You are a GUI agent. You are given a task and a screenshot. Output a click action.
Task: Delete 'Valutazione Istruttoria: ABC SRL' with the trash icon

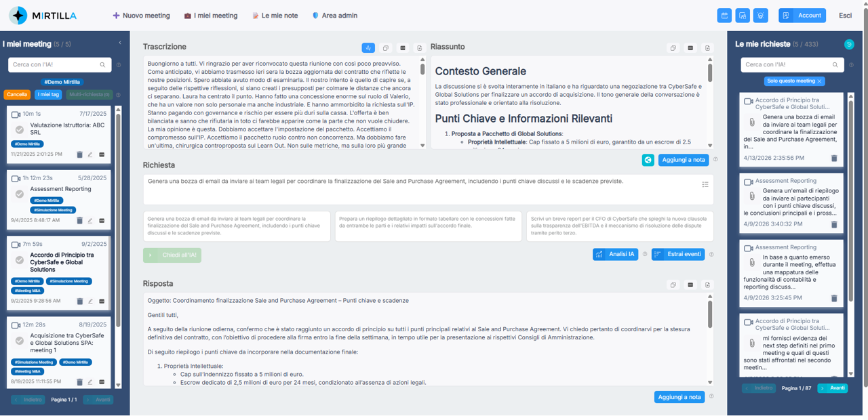click(x=79, y=154)
